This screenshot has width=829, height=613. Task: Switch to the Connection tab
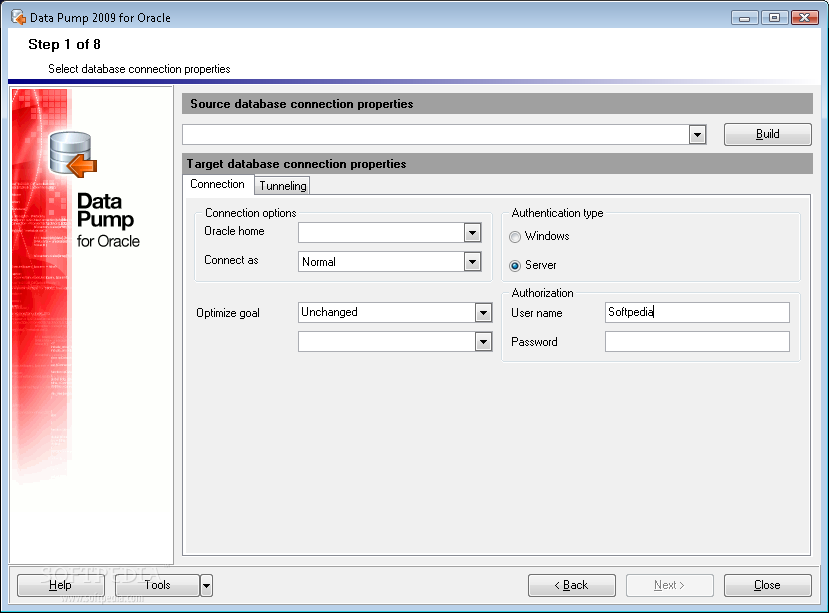pos(217,184)
